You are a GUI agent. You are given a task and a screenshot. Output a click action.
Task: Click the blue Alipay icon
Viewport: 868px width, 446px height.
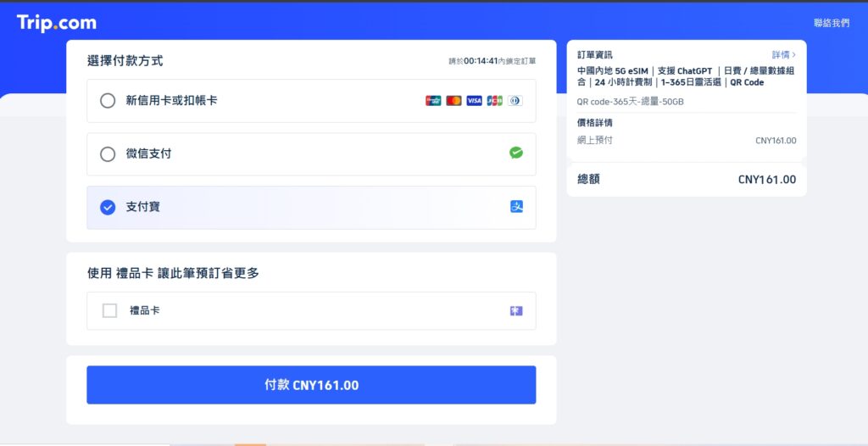[x=516, y=207]
